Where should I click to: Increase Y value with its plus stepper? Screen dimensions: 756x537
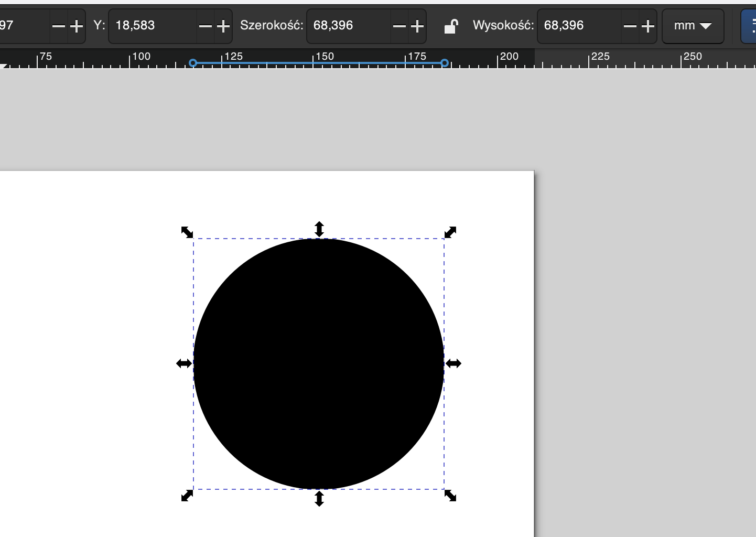[x=223, y=25]
